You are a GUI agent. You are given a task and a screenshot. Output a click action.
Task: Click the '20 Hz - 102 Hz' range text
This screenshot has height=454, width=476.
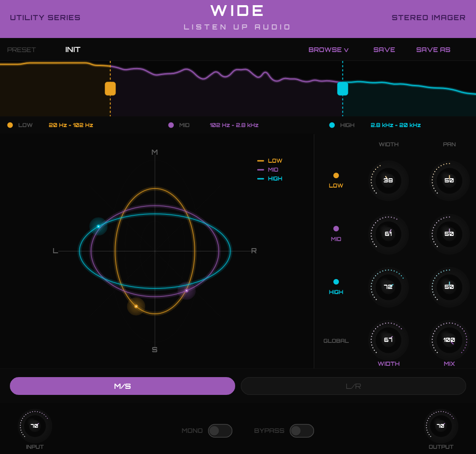coord(71,125)
